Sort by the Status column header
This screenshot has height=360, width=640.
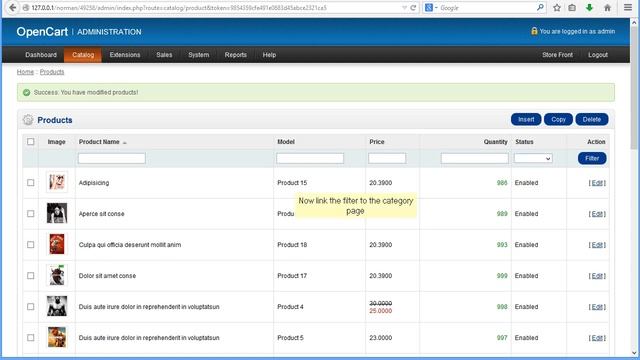pos(524,142)
